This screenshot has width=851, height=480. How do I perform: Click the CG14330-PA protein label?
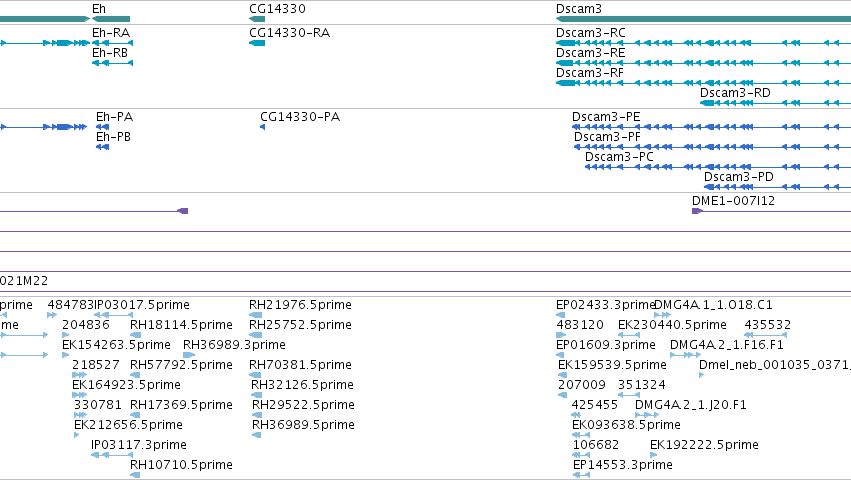pyautogui.click(x=300, y=117)
